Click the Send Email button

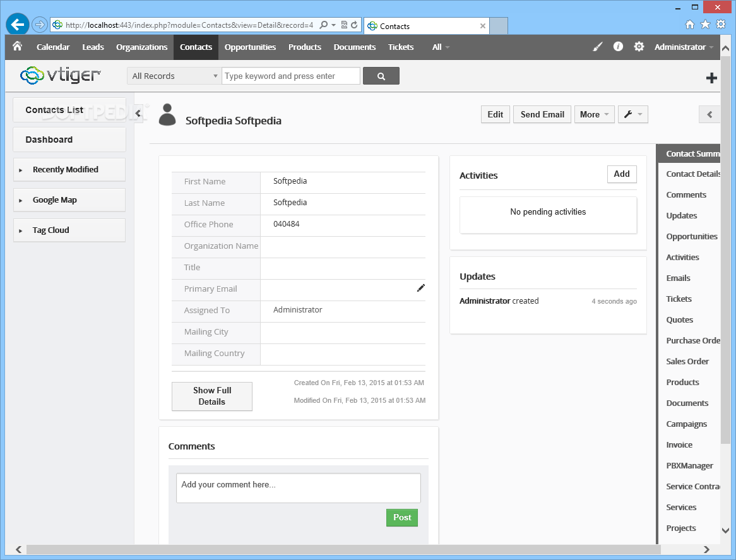pos(542,114)
